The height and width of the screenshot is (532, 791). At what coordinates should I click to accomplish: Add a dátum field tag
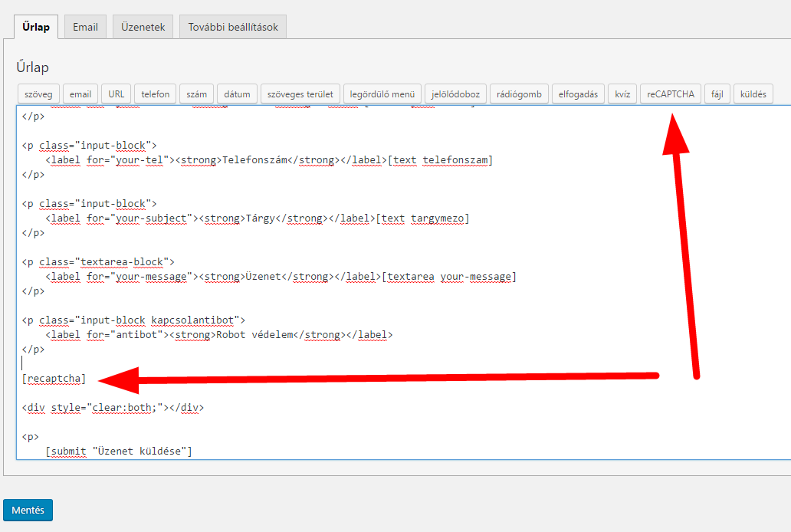click(x=236, y=94)
